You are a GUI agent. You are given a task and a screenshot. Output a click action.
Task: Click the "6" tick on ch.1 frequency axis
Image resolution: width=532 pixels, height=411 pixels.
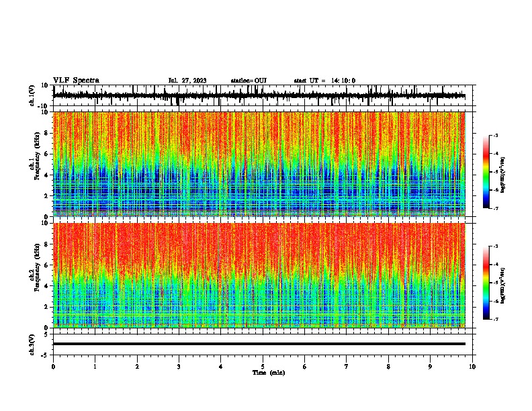tap(46, 154)
